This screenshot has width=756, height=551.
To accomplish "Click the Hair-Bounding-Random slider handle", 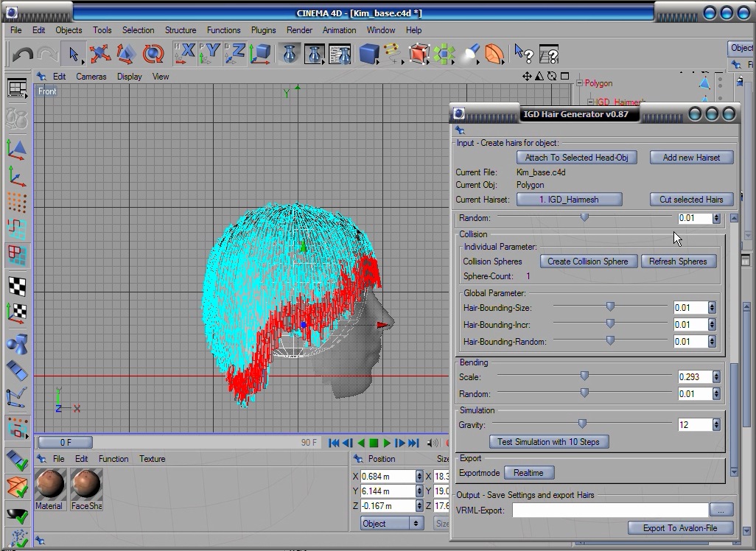I will [x=610, y=341].
